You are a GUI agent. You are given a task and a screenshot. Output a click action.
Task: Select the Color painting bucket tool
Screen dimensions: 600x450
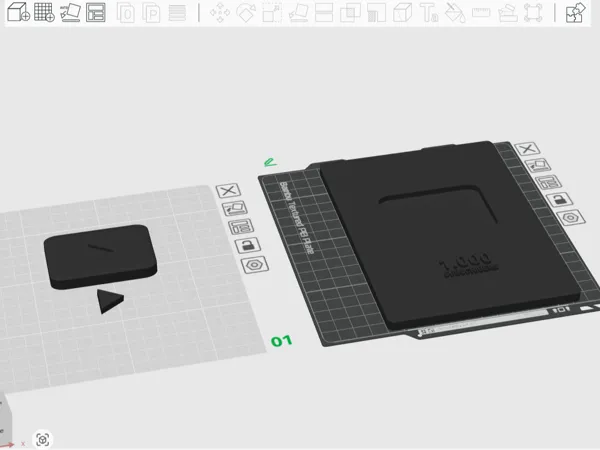coord(455,13)
